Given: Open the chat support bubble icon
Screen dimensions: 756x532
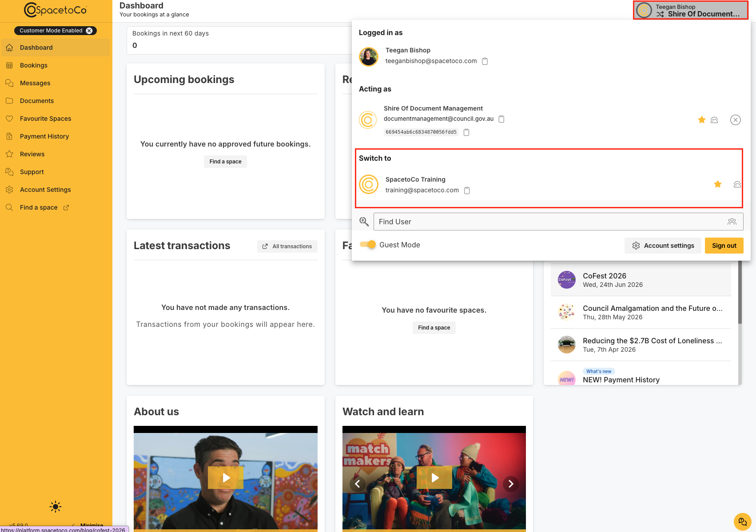Looking at the screenshot, I should 742,522.
